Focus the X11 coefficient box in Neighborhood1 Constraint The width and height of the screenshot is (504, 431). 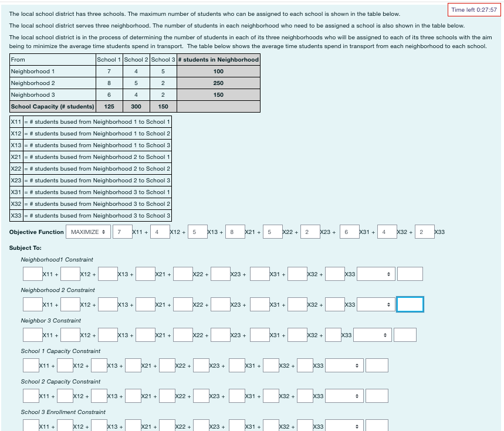click(33, 274)
